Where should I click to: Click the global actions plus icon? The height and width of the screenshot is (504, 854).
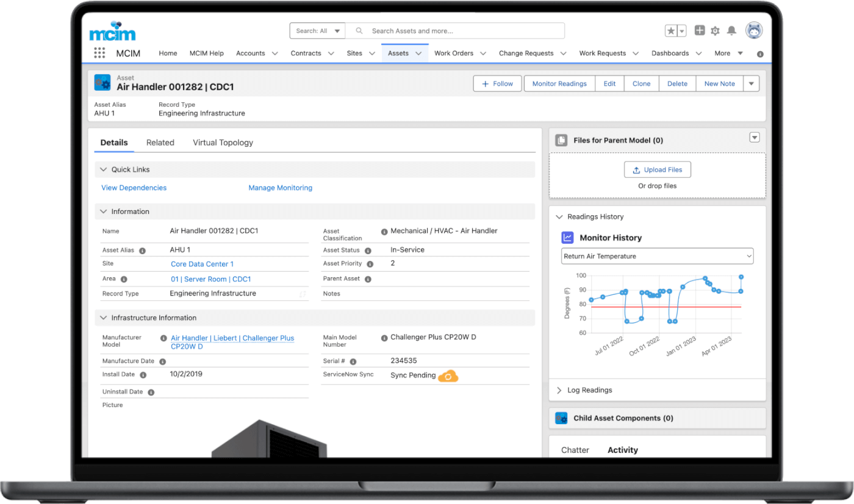pyautogui.click(x=700, y=30)
